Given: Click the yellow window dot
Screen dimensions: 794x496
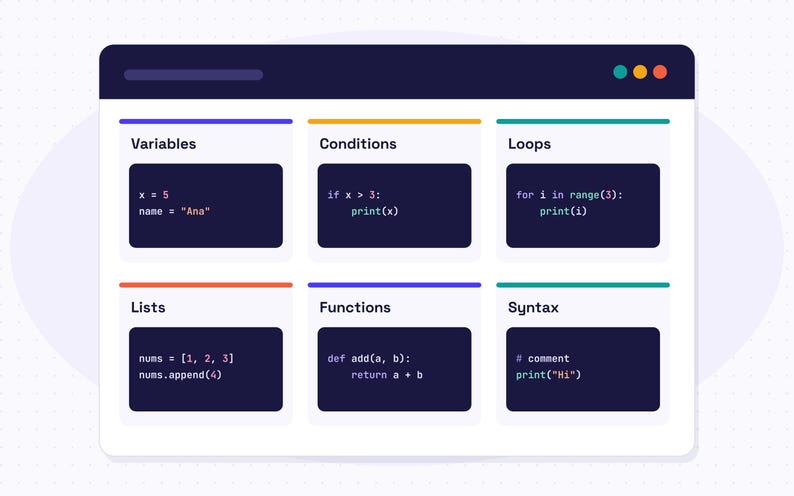Looking at the screenshot, I should click(640, 72).
